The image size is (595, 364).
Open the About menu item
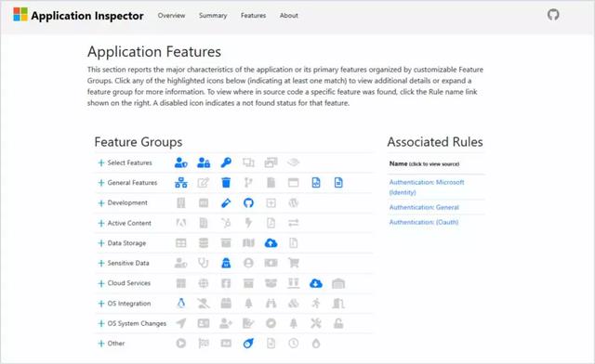tap(289, 16)
